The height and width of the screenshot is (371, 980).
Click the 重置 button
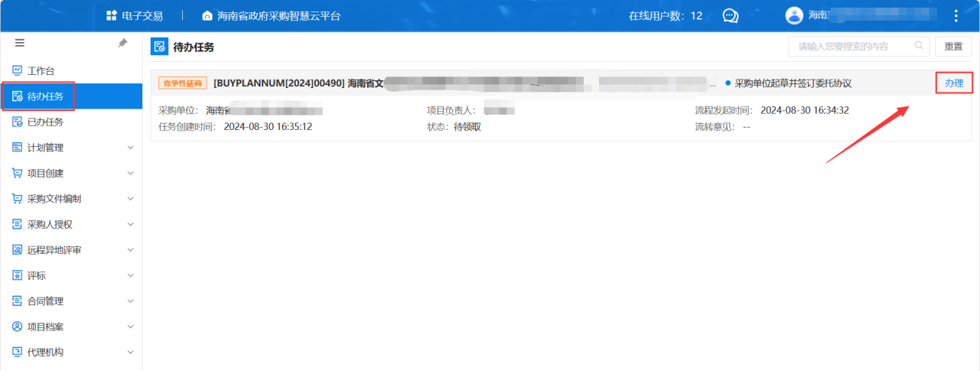[953, 47]
